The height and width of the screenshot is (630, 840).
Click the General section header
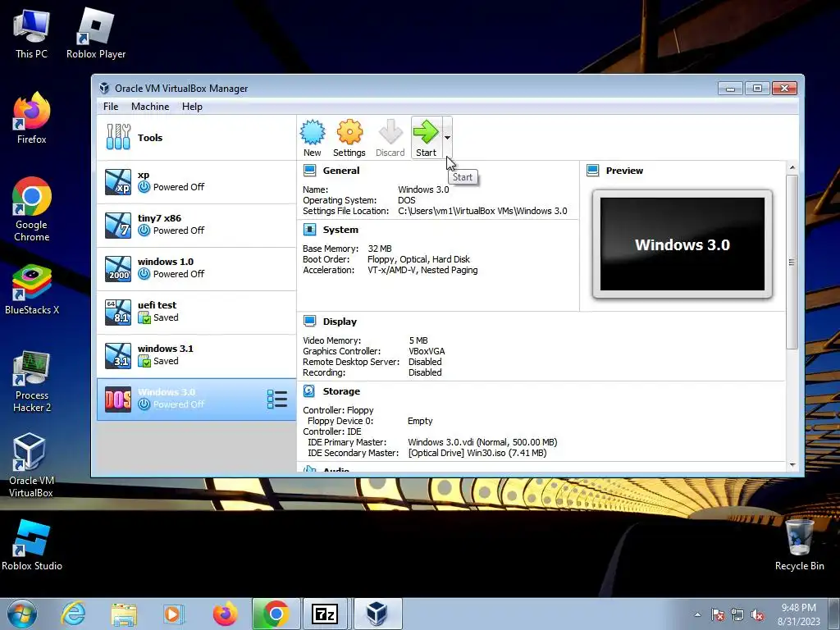(340, 171)
